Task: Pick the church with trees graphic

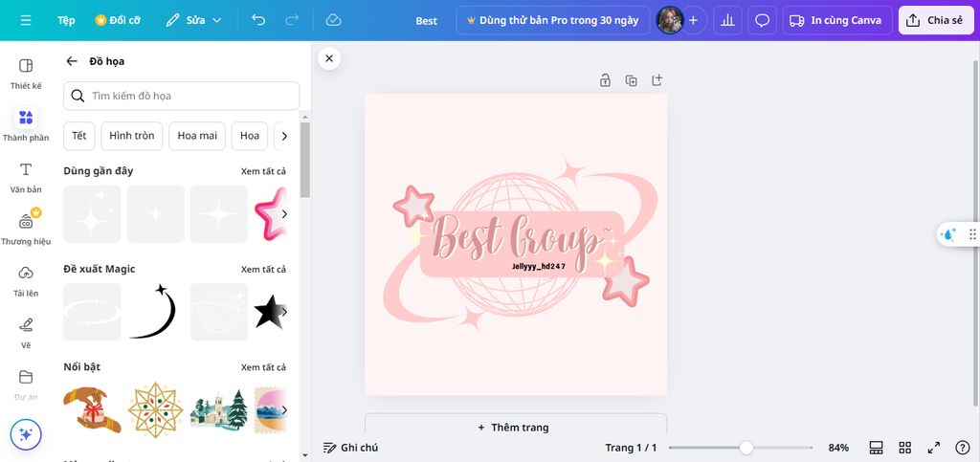Action: tap(219, 409)
